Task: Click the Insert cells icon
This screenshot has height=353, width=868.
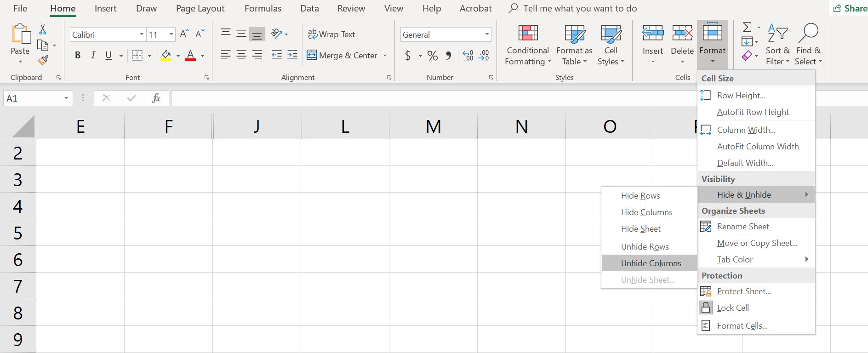Action: pos(653,33)
